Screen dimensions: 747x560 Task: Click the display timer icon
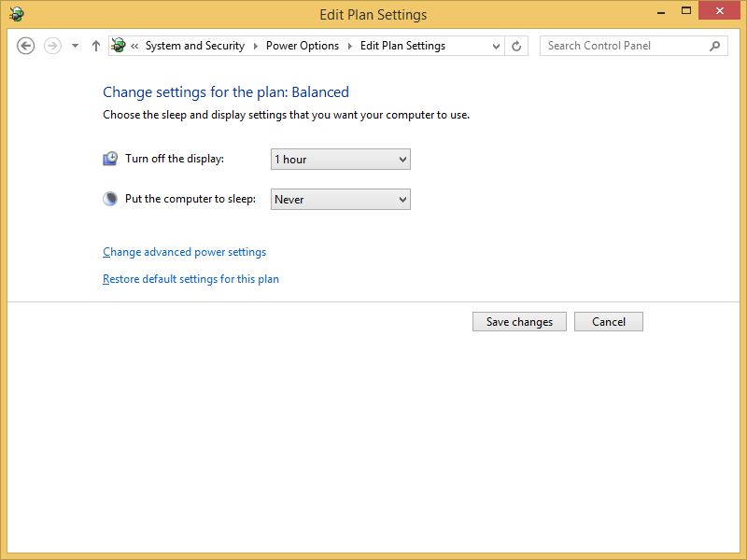[110, 159]
